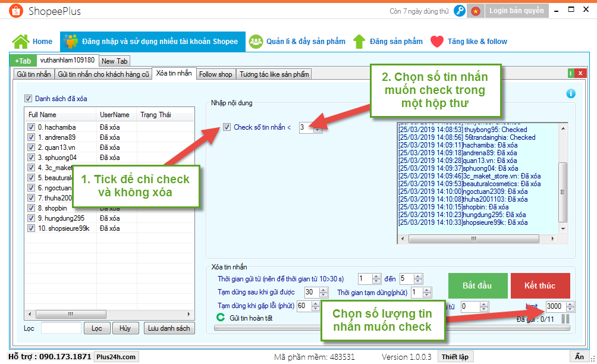
Task: Uncheck the Check số tin nhắn checkbox
Action: tap(227, 127)
